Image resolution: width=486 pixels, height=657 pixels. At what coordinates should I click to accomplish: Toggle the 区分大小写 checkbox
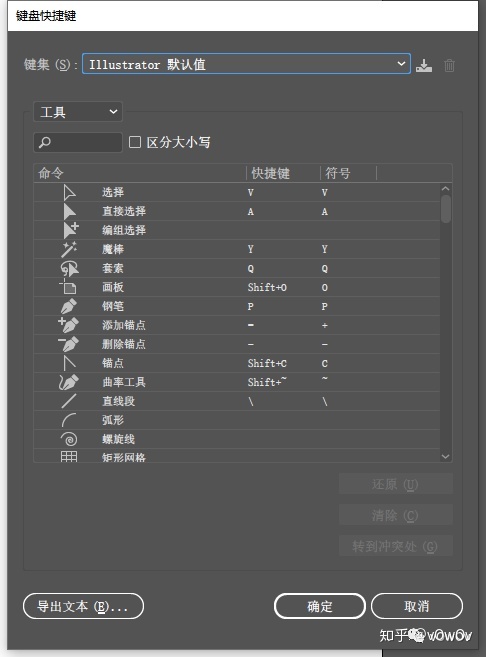click(135, 142)
